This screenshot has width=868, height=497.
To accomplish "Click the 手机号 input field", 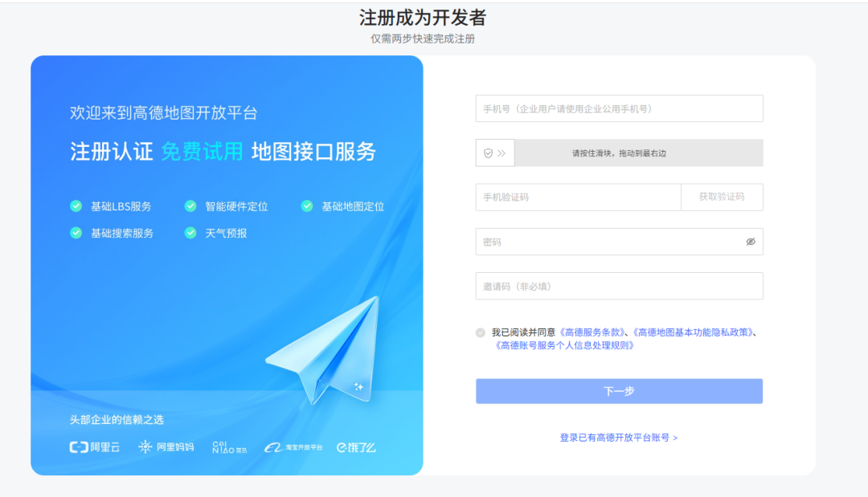I will click(x=619, y=108).
